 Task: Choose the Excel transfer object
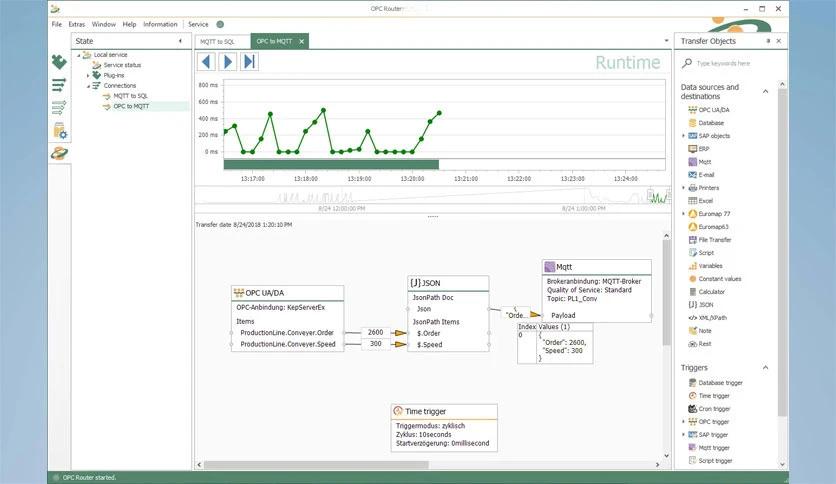coord(705,200)
